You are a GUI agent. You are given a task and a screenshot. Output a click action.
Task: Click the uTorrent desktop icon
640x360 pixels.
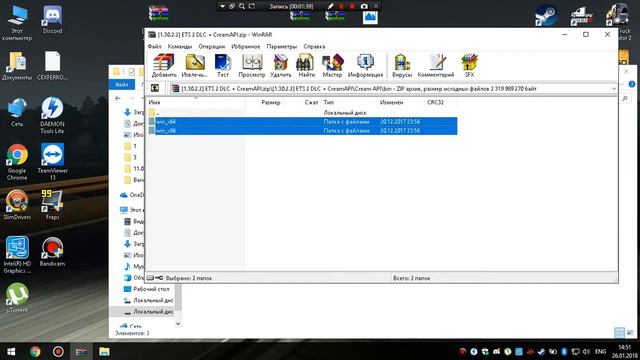point(17,298)
